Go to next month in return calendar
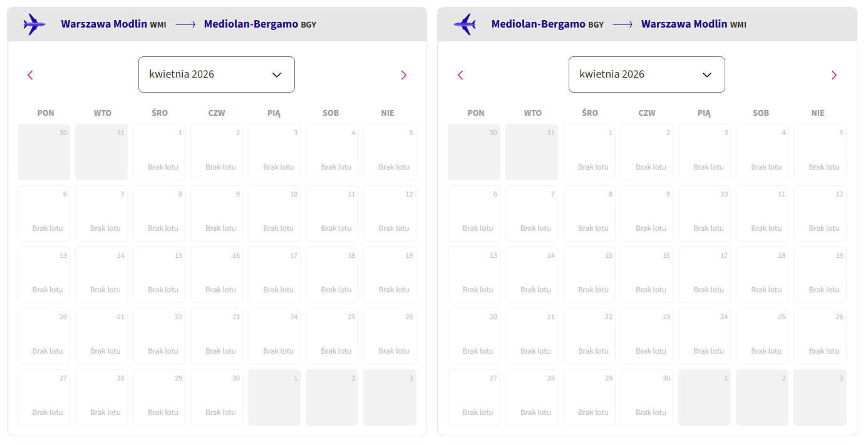The width and height of the screenshot is (868, 445). [x=834, y=75]
